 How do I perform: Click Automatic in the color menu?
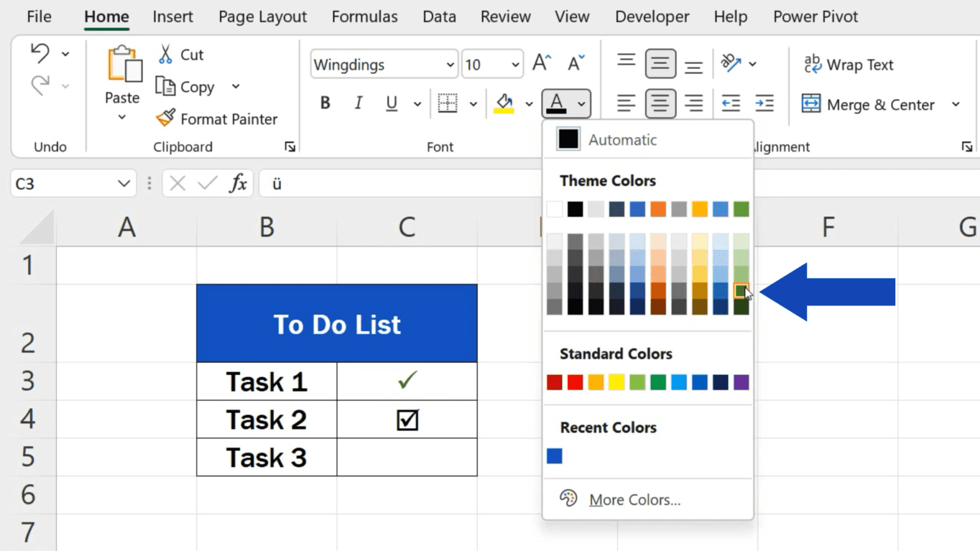pos(622,139)
